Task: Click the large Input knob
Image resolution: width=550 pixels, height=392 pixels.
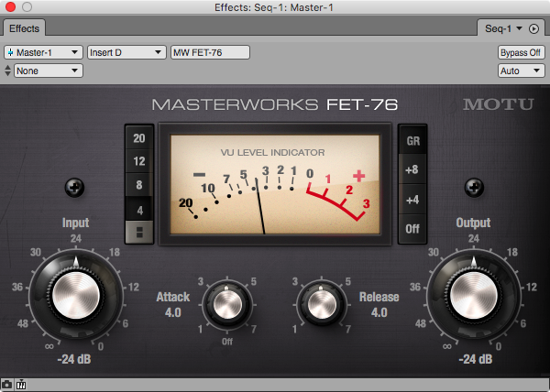Action: pyautogui.click(x=76, y=295)
